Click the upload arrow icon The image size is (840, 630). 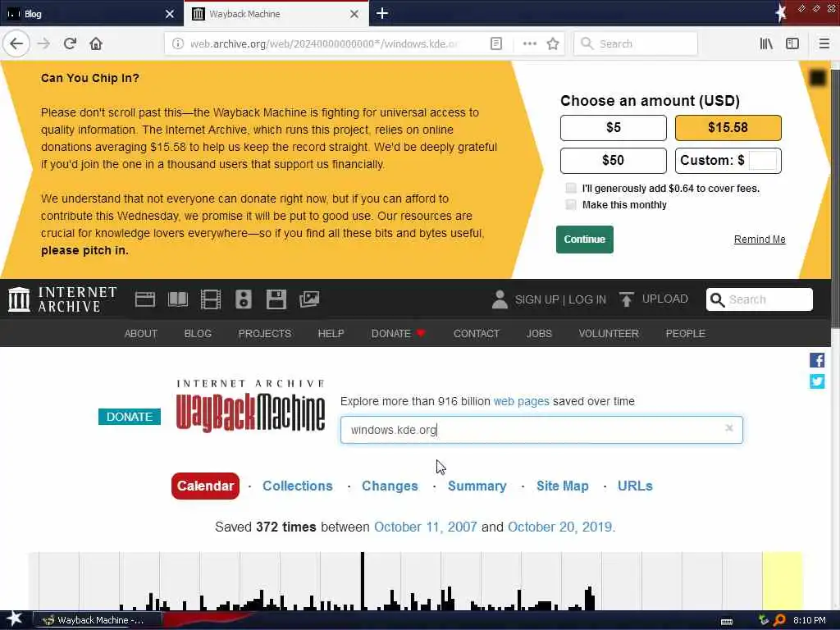[x=626, y=299]
